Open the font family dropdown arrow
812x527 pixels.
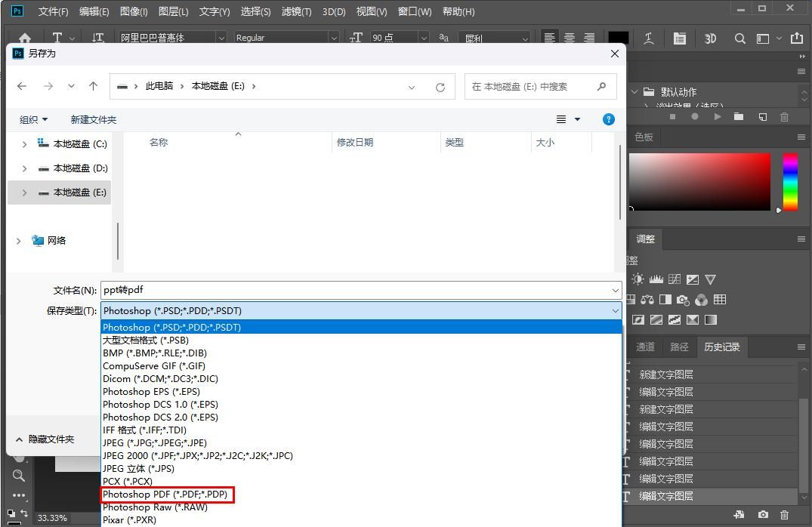coord(221,39)
